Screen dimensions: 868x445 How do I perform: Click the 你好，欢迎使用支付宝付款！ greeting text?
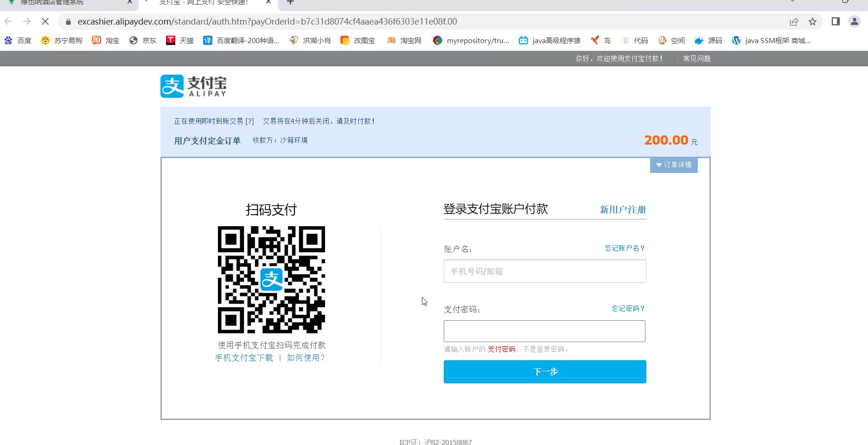619,58
